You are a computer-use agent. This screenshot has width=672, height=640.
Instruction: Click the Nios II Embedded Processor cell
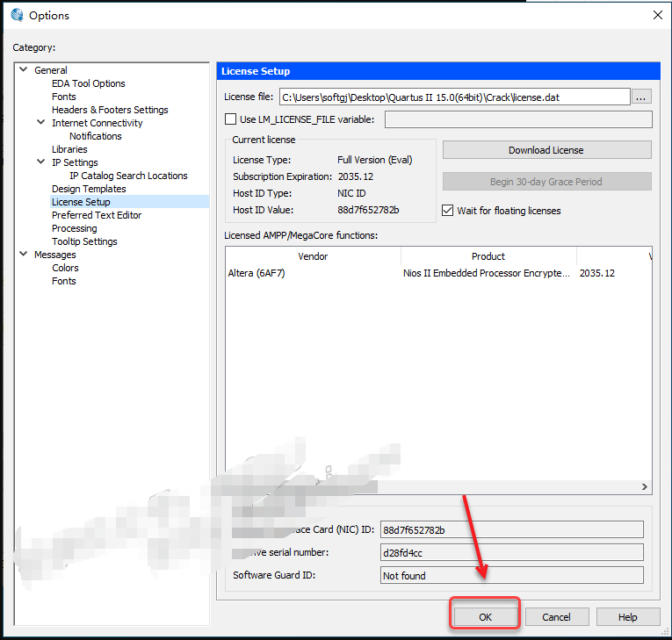click(x=487, y=273)
